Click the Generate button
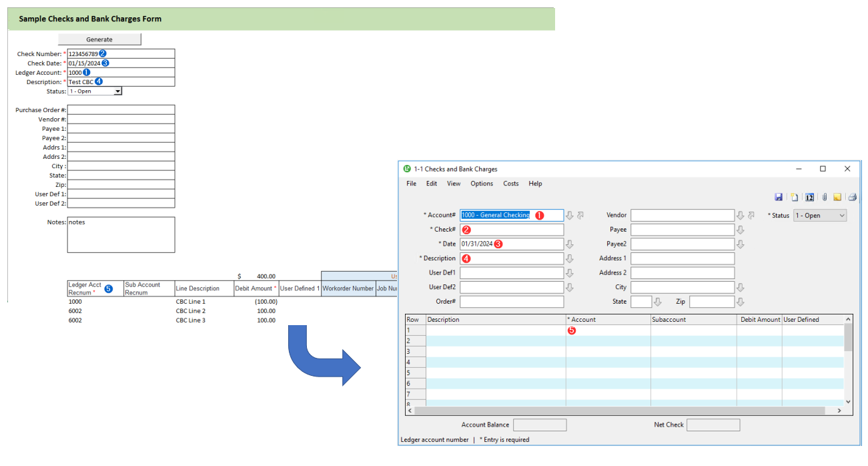Image resolution: width=868 pixels, height=466 pixels. (x=99, y=39)
